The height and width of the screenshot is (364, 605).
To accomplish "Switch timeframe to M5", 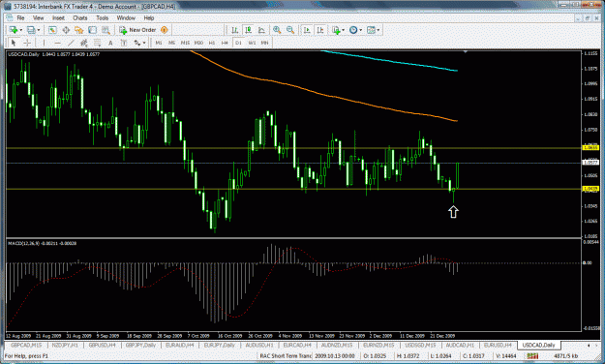I will (171, 43).
